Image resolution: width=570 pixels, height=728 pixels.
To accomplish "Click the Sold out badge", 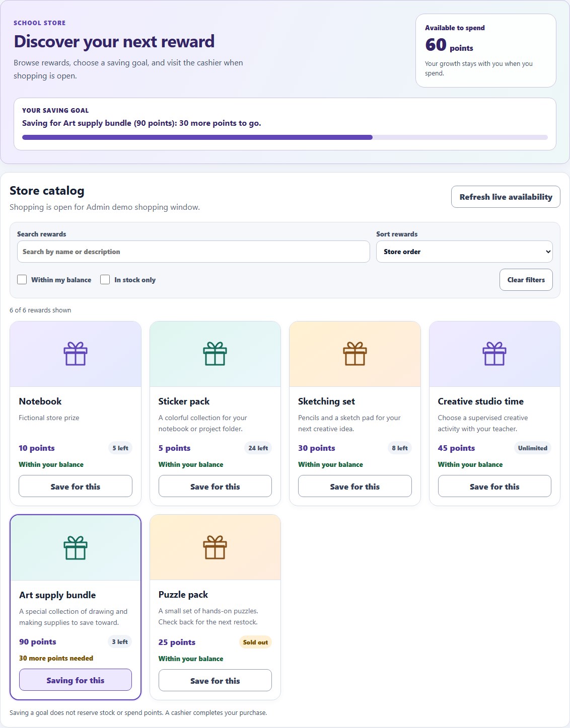I will [255, 642].
